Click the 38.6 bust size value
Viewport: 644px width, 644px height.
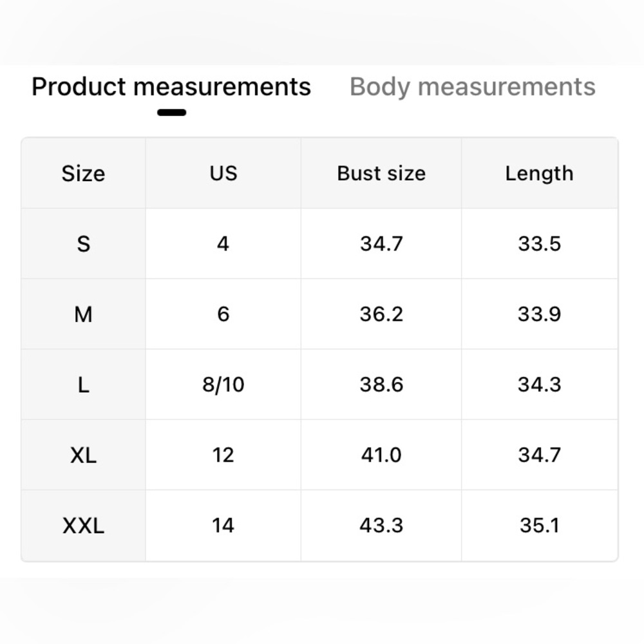(x=381, y=384)
